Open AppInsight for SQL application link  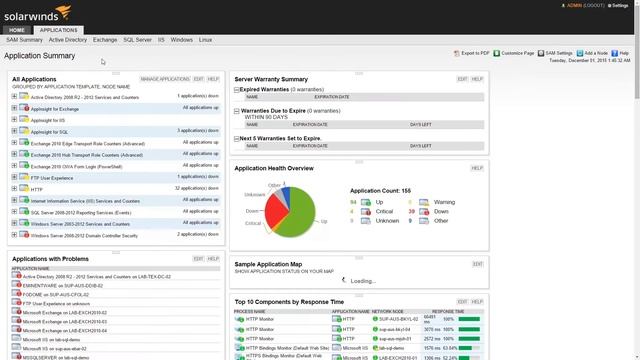click(49, 132)
